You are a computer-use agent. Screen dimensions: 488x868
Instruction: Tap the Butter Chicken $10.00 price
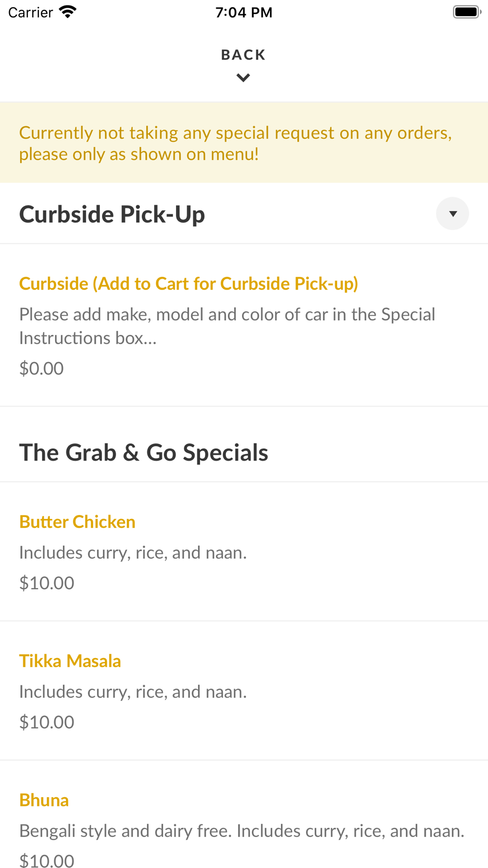(x=47, y=583)
